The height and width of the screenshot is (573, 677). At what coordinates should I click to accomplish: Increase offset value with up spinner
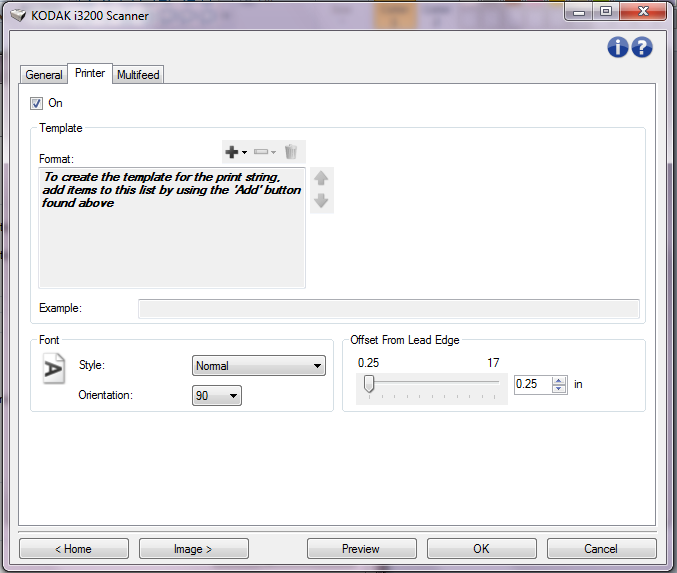click(559, 380)
